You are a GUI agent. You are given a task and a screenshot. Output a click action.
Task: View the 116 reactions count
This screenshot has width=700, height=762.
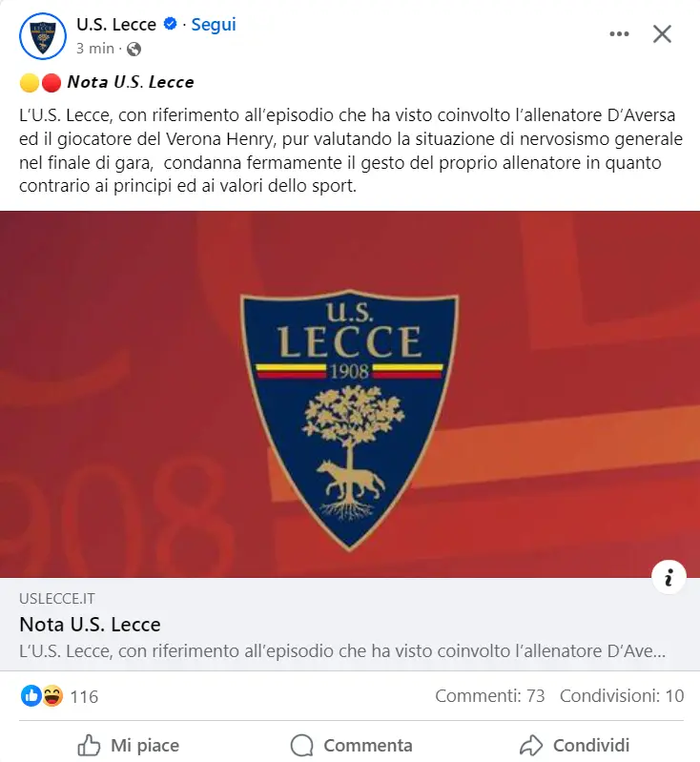(x=84, y=696)
